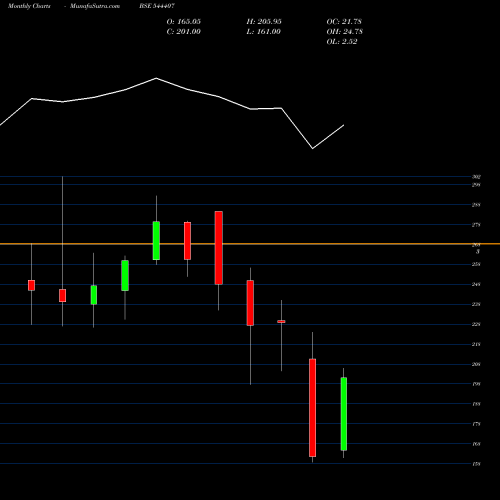The width and height of the screenshot is (500, 500).
Task: Click the MunafaSutra.com label
Action: coord(95,6)
